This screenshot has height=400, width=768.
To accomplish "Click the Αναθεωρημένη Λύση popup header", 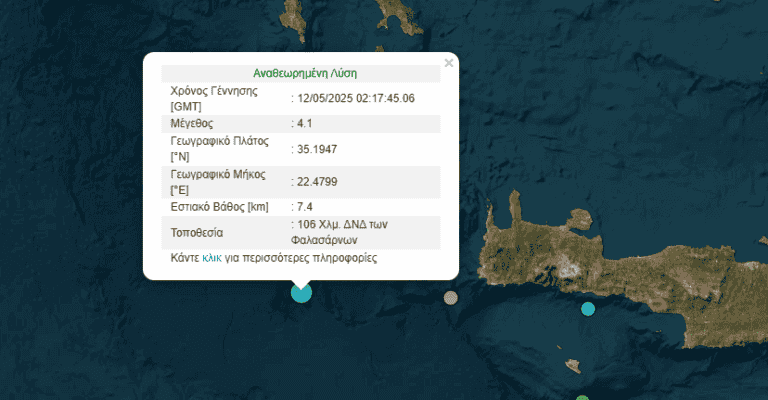I will [x=301, y=73].
